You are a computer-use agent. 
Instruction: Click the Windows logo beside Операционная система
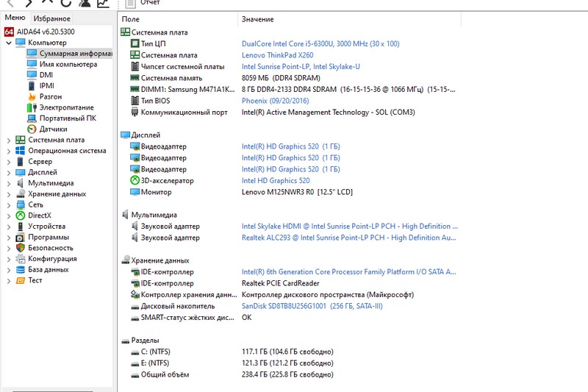21,151
